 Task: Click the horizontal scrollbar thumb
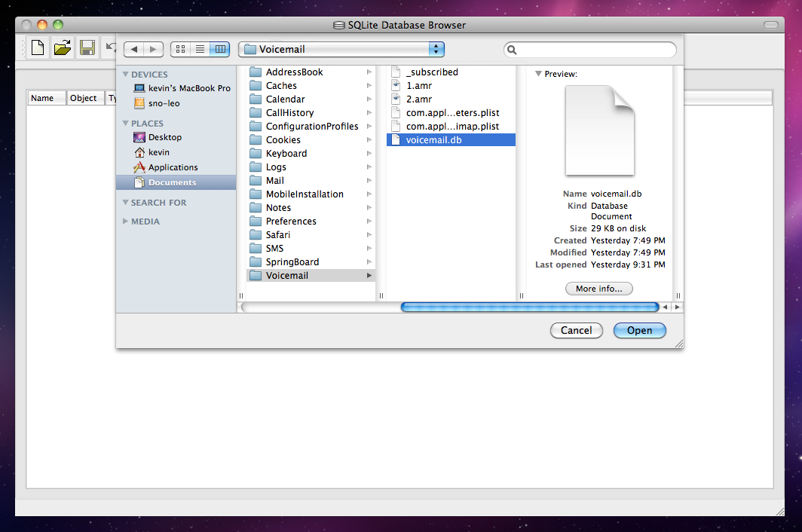pyautogui.click(x=530, y=307)
